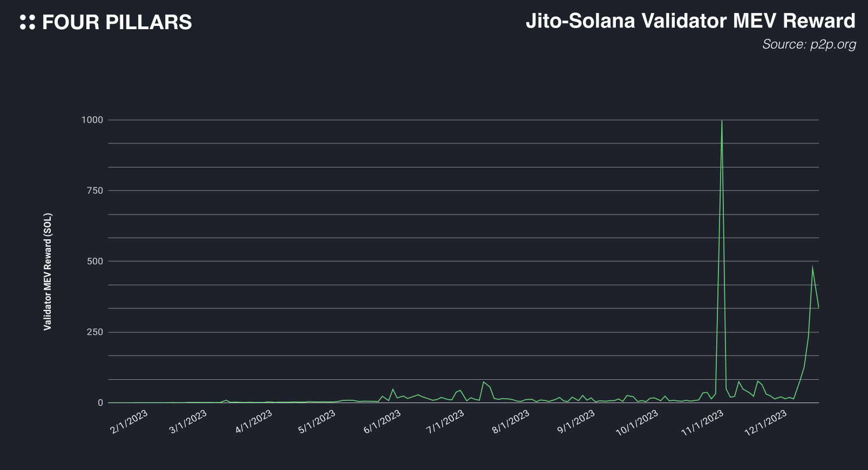This screenshot has height=470, width=868.
Task: Click the late-December peak near 500 SOL
Action: [x=812, y=267]
